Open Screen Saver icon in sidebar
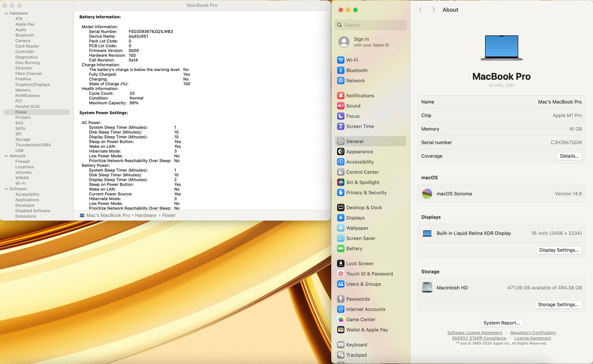This screenshot has height=364, width=593. pos(341,238)
